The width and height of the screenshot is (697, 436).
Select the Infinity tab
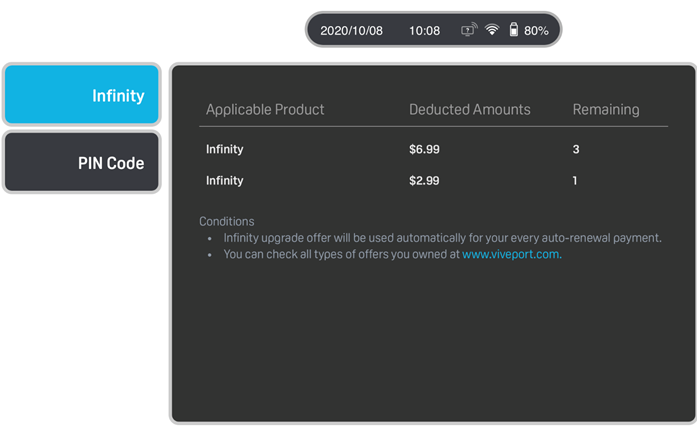coord(81,95)
